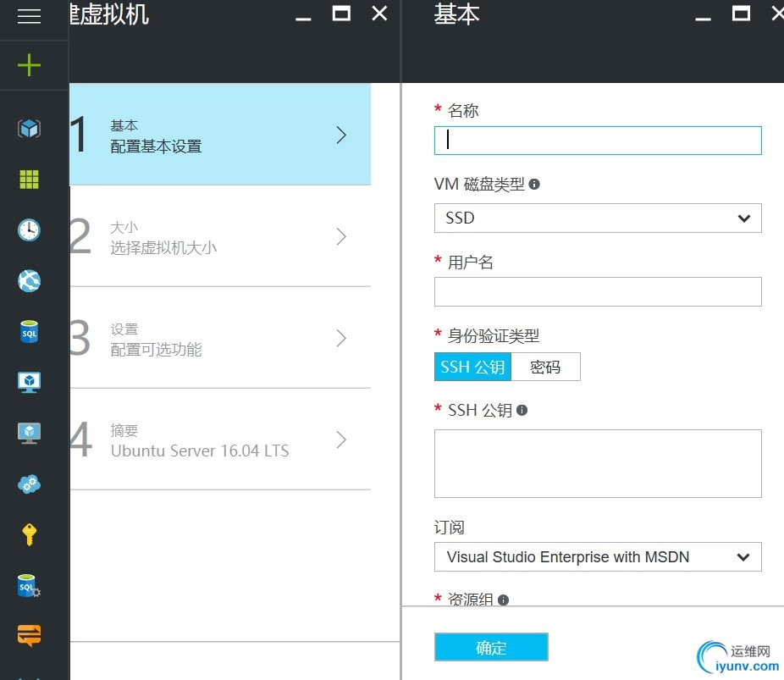Open Cloud services gear-cloud icon
This screenshot has height=680, width=784.
[x=29, y=484]
